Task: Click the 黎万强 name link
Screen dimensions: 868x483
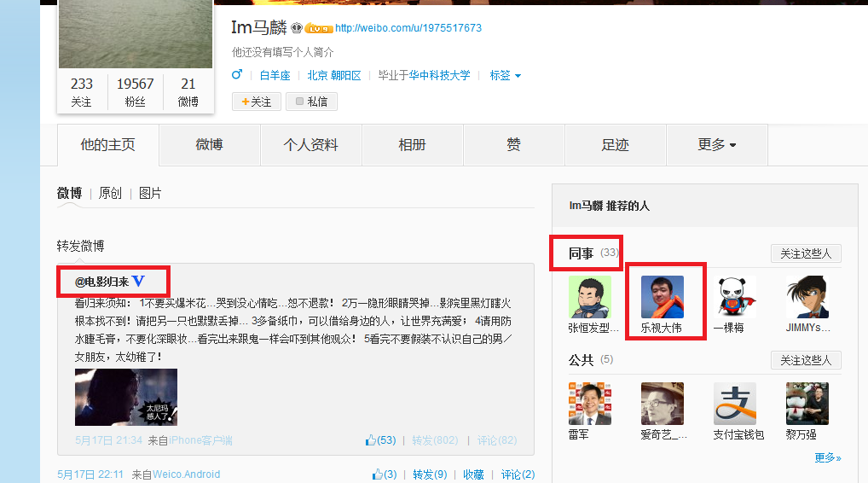Action: click(801, 435)
